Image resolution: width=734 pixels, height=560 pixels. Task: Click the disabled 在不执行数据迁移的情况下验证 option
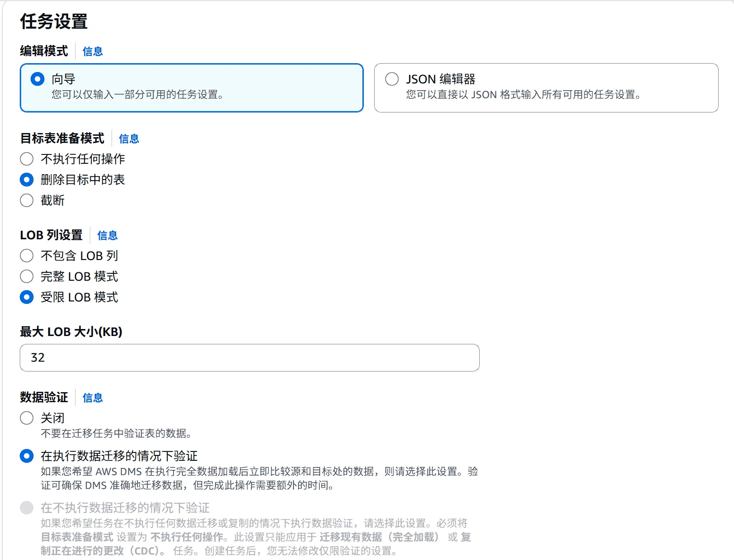tap(27, 508)
